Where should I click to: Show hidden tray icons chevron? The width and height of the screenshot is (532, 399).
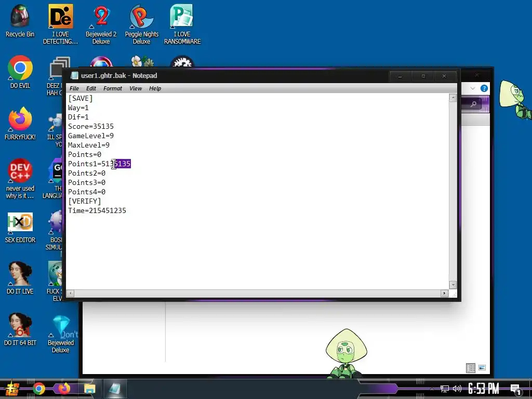(x=432, y=389)
